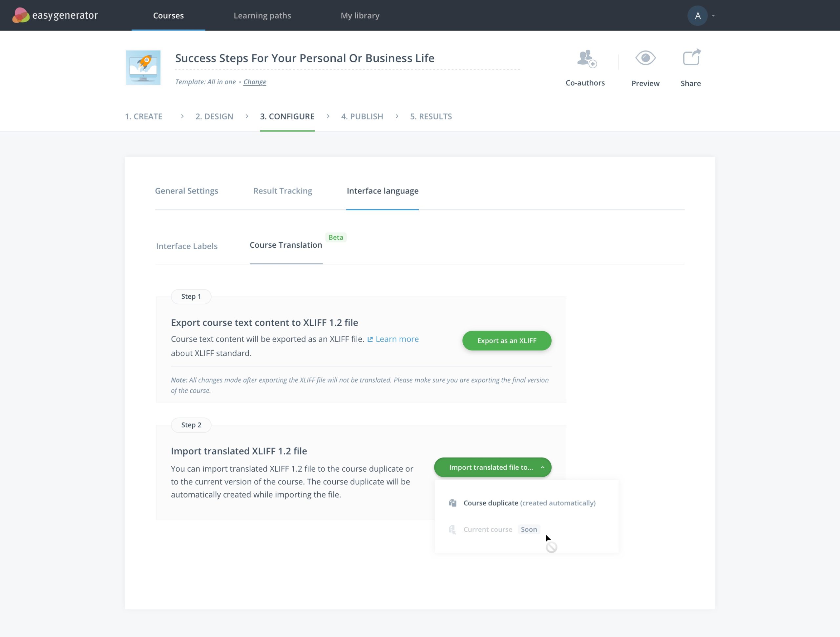Screen dimensions: 840x637
Task: Edit the course title field
Action: (x=304, y=58)
